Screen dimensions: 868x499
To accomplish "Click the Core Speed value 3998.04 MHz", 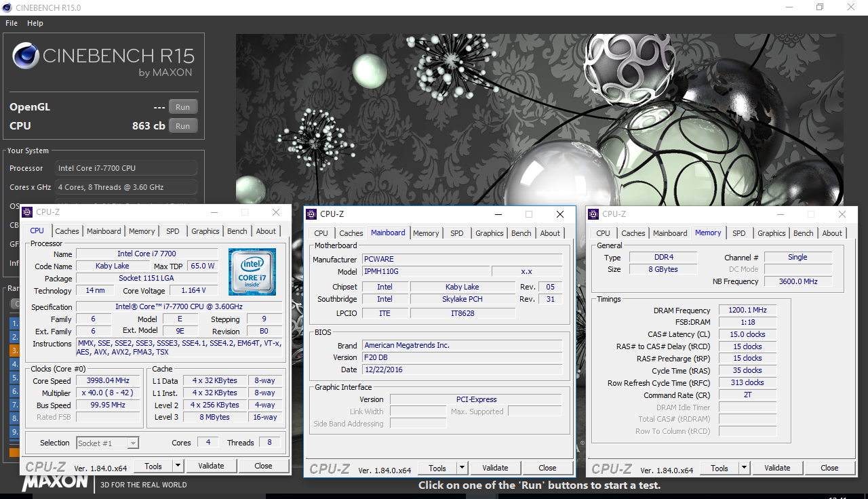I will tap(108, 381).
